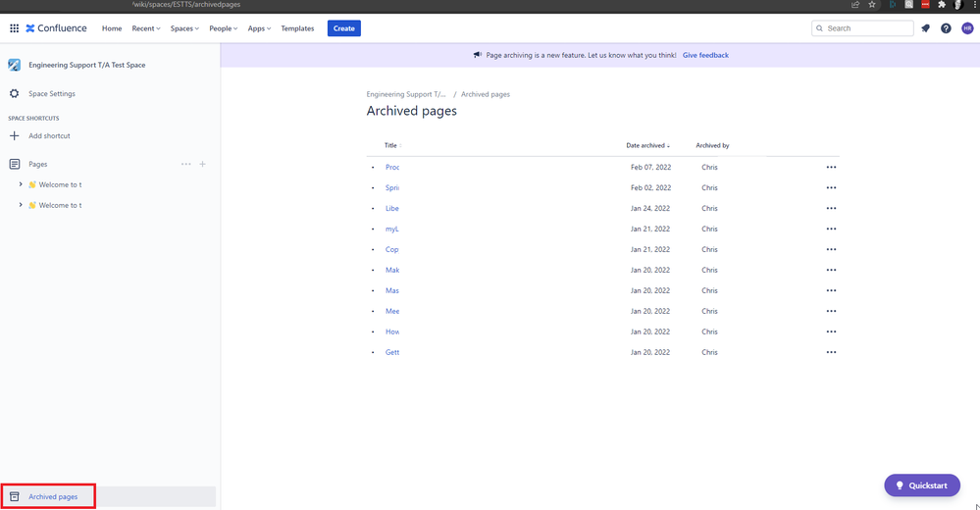Open actions menu for Mee row
This screenshot has height=510, width=980.
(831, 311)
